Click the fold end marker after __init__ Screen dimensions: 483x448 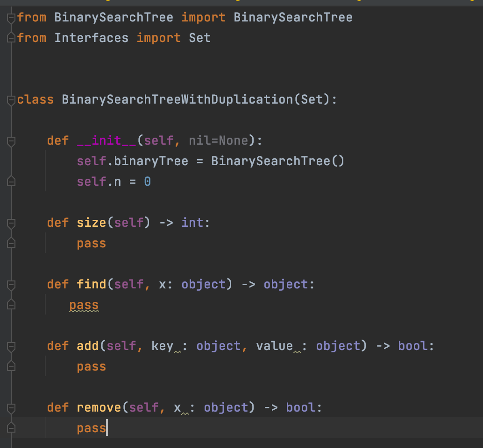coord(10,182)
